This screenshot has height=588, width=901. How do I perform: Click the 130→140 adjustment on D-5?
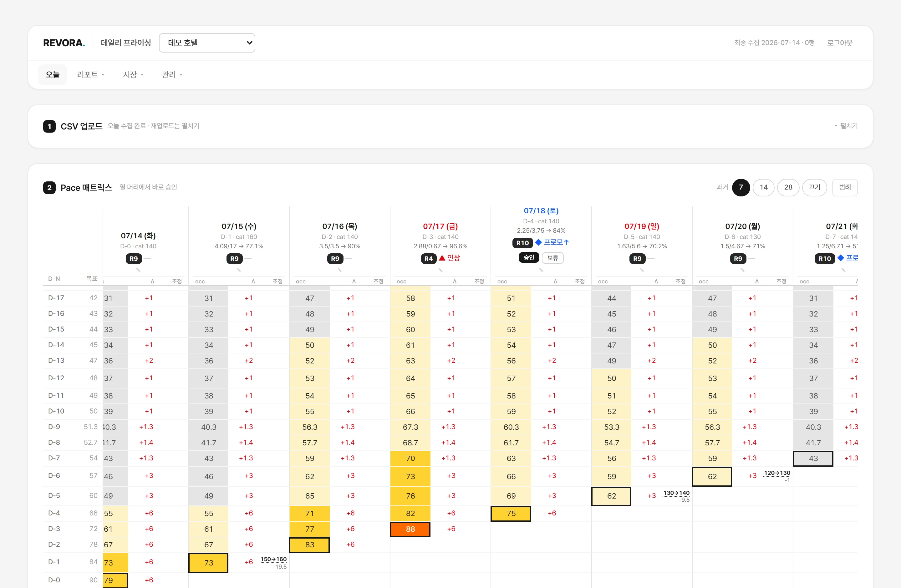coord(676,493)
